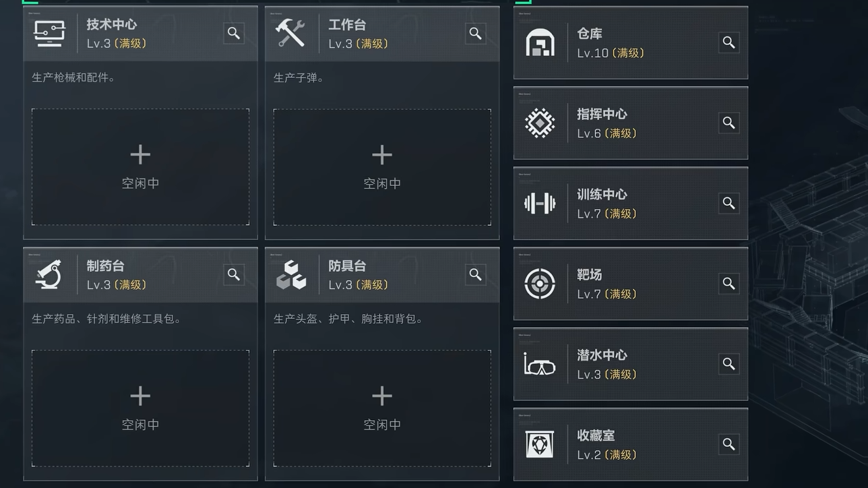The image size is (868, 488).
Task: Click the 防具台 stacked cubes icon
Action: (x=291, y=275)
